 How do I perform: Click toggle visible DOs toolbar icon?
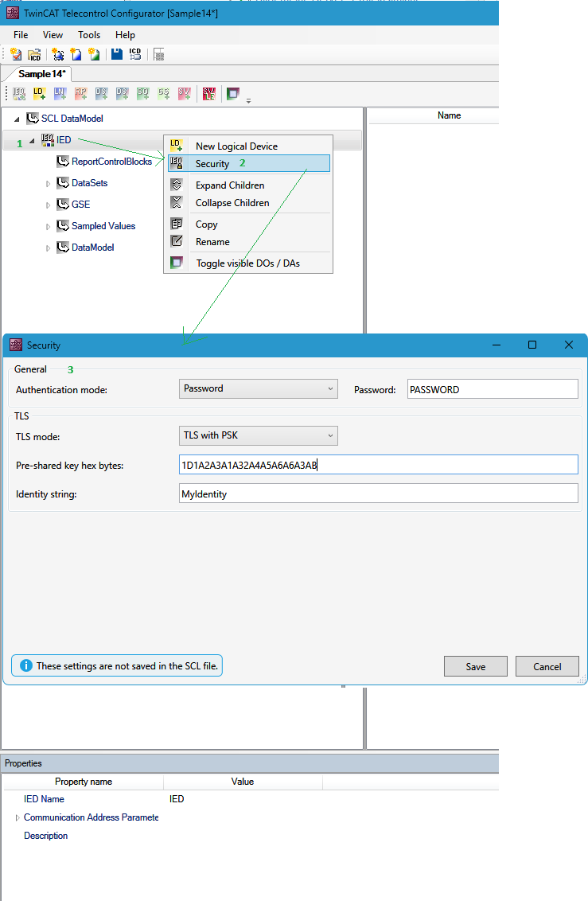[232, 93]
